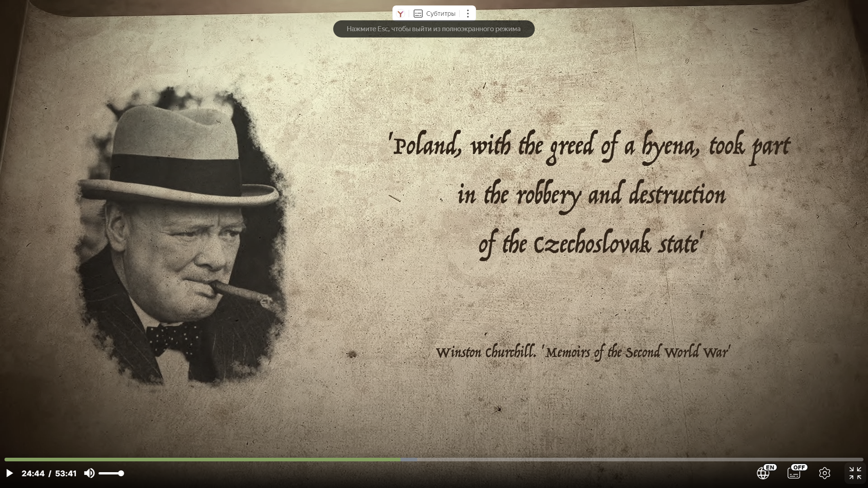Exit fullscreen via the collapse arrows icon
This screenshot has height=488, width=868.
(x=855, y=473)
